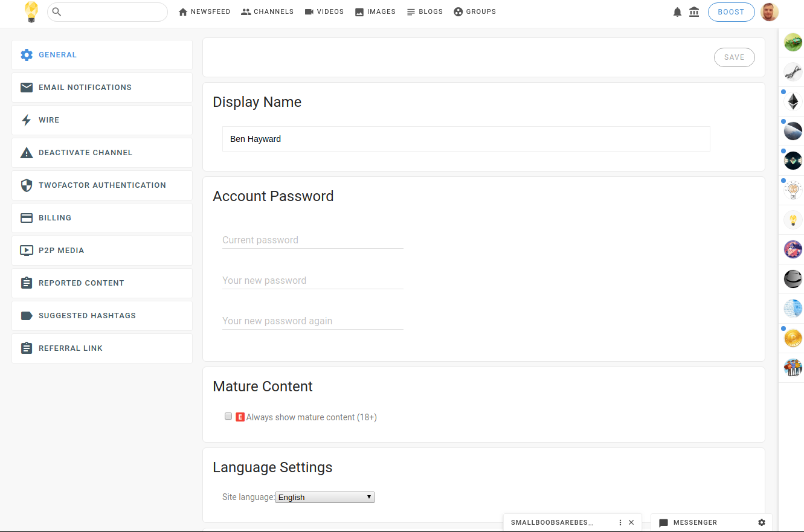The height and width of the screenshot is (532, 804).
Task: Open the wallet bank icon
Action: click(x=694, y=12)
